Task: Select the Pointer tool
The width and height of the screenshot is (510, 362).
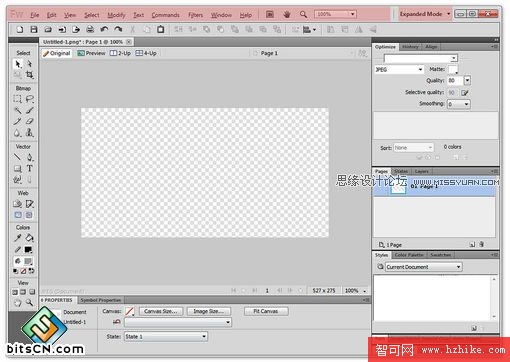Action: (x=18, y=64)
